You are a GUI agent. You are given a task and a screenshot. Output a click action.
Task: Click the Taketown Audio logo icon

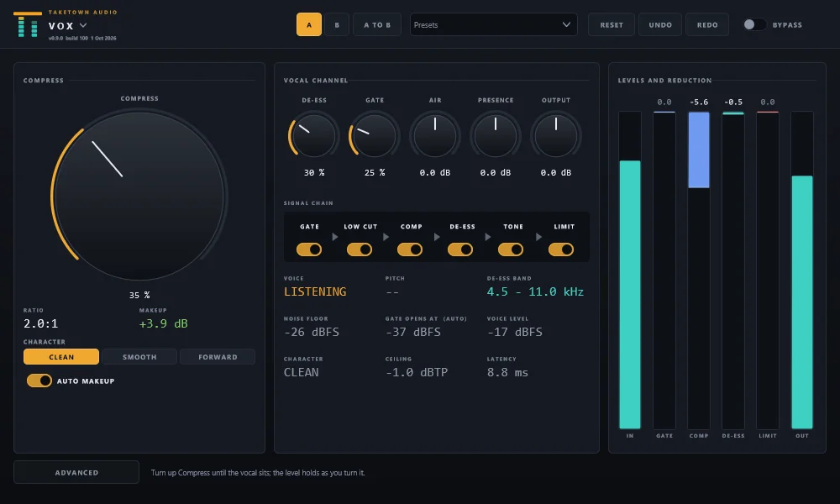tap(28, 24)
